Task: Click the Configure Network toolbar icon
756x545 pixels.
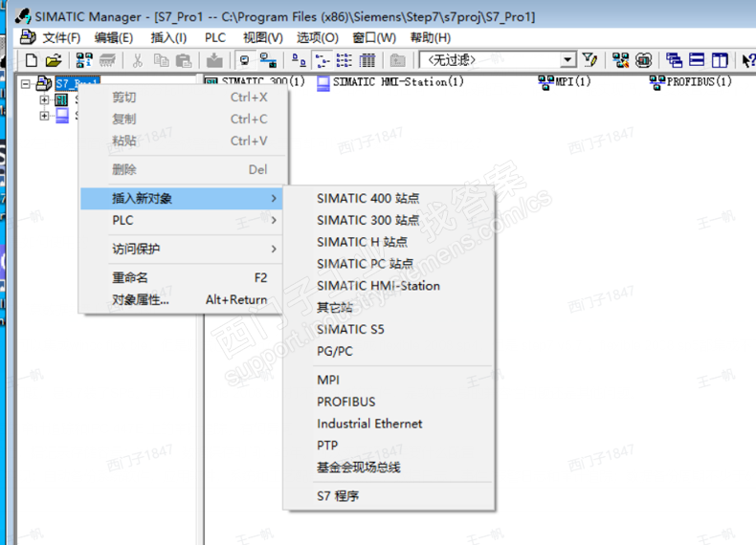Action: tap(620, 60)
